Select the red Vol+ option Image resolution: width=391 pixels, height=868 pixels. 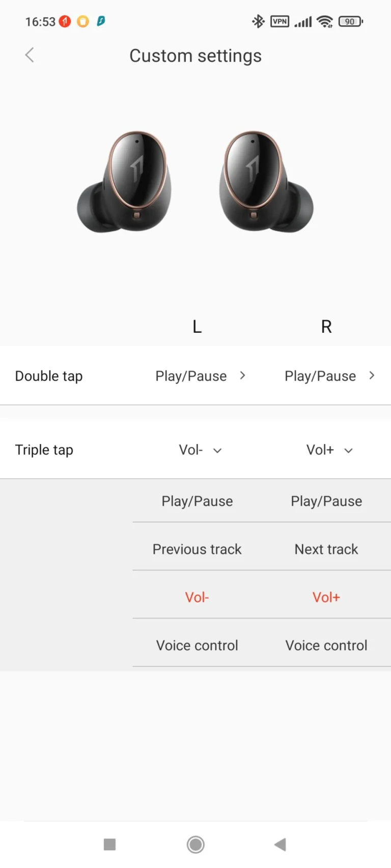point(326,597)
